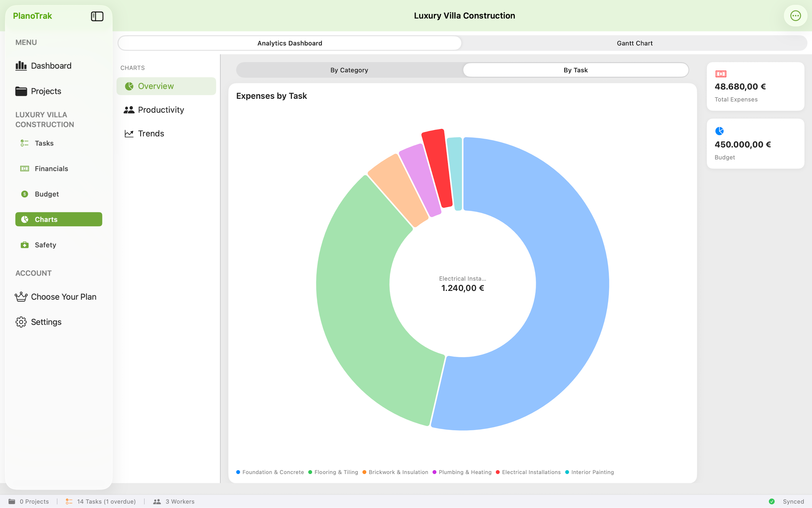Open the more options ellipsis menu
Screen dimensions: 812x508
tap(795, 16)
